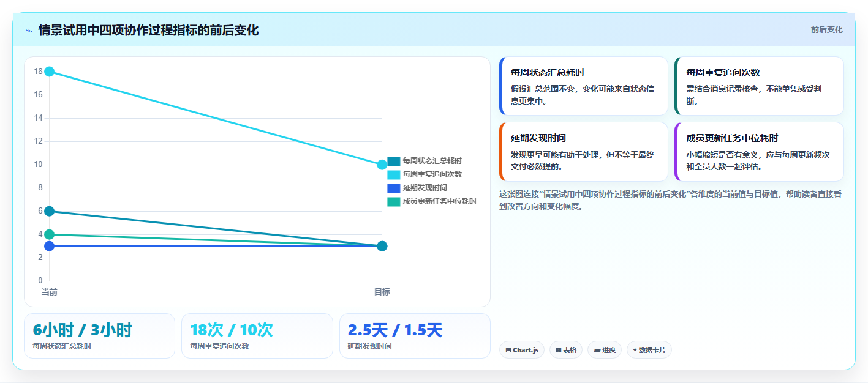
Task: Click the icon inside the Chart.js chip
Action: [508, 351]
